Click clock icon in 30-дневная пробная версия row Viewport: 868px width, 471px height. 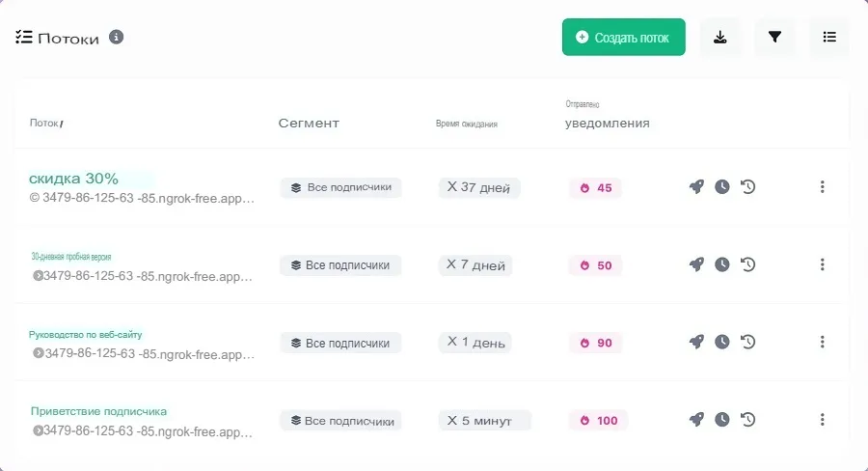tap(722, 264)
